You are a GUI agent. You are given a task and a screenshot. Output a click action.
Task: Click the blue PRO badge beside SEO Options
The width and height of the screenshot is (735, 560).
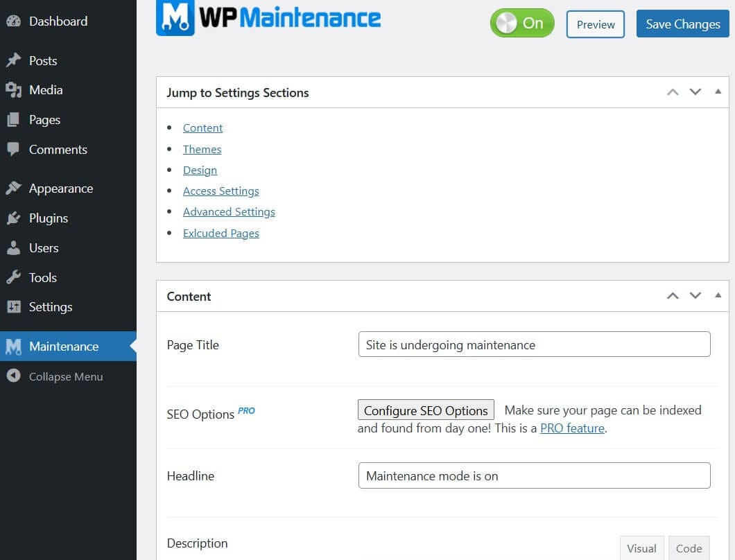click(x=246, y=410)
